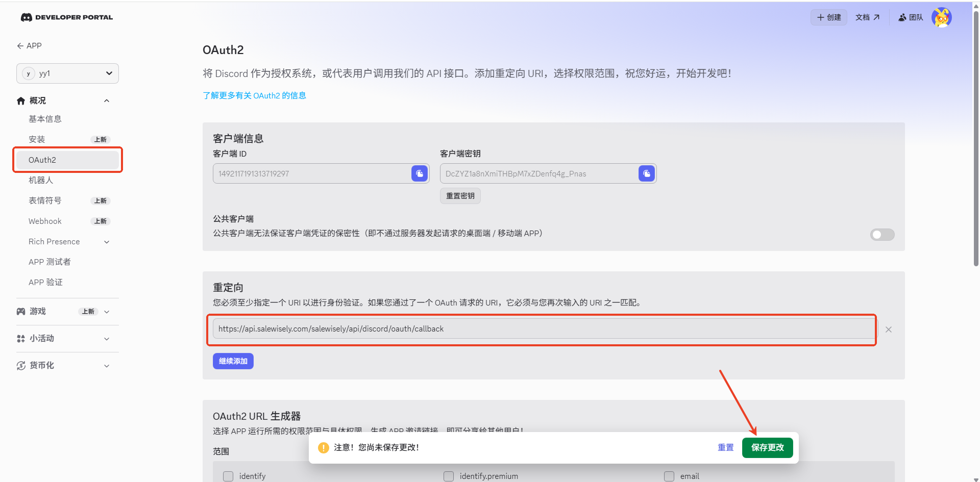
Task: Click the home icon beside 概况
Action: click(21, 101)
